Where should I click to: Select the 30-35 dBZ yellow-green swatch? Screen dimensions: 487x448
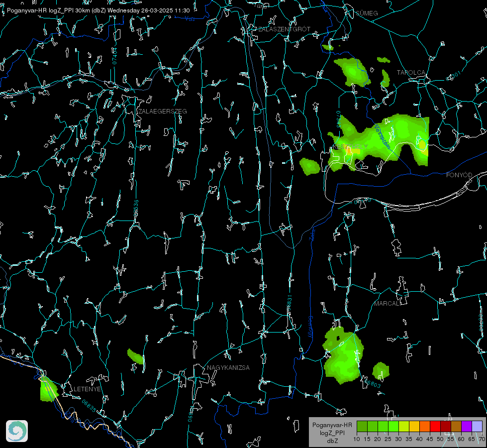404,426
